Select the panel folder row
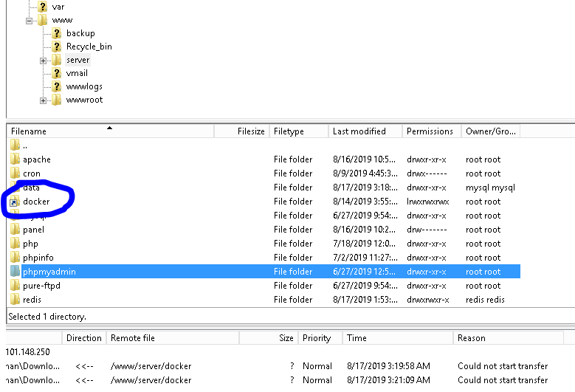575x392 pixels. click(33, 230)
